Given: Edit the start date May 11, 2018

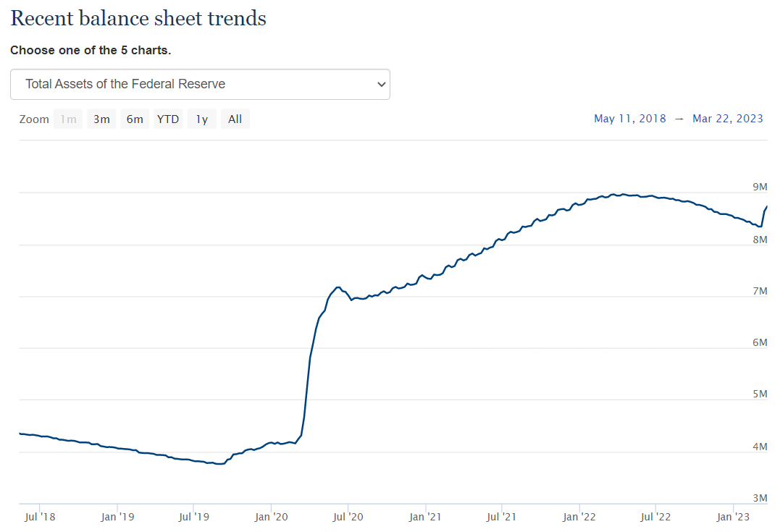Looking at the screenshot, I should coord(630,118).
